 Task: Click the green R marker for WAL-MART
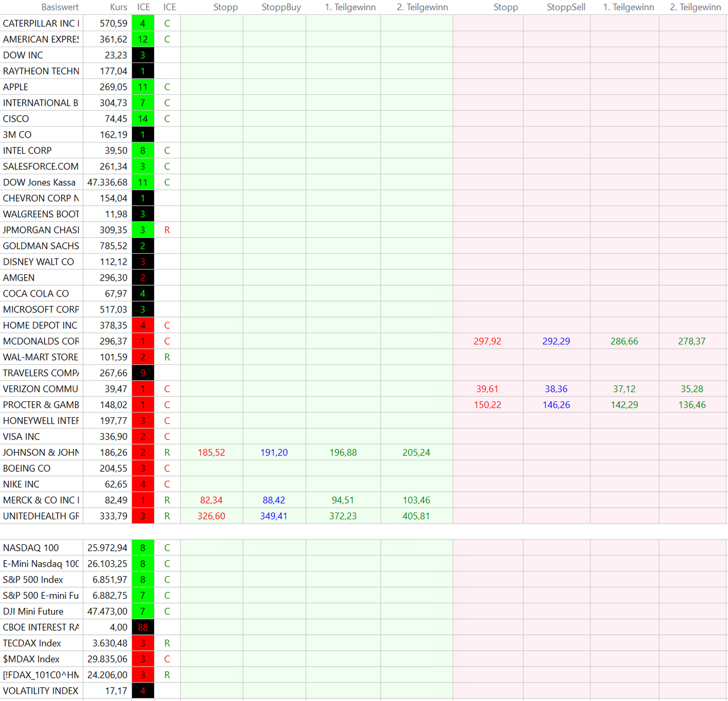click(x=167, y=357)
